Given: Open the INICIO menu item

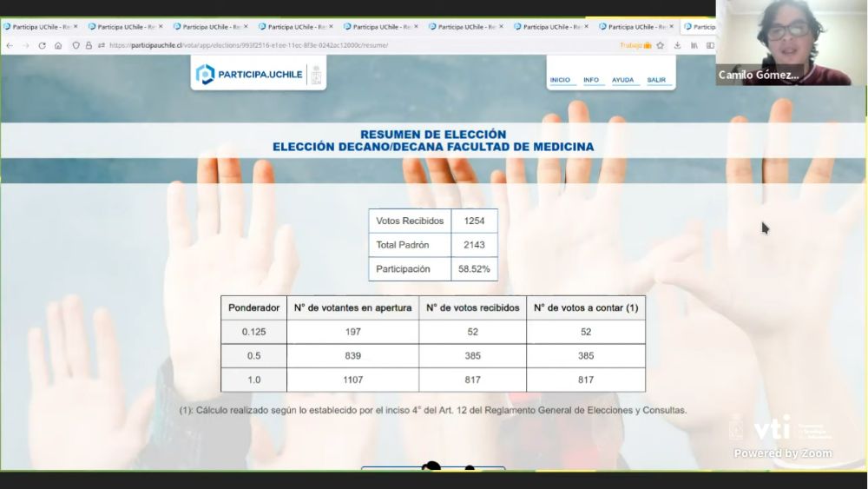Looking at the screenshot, I should [560, 80].
